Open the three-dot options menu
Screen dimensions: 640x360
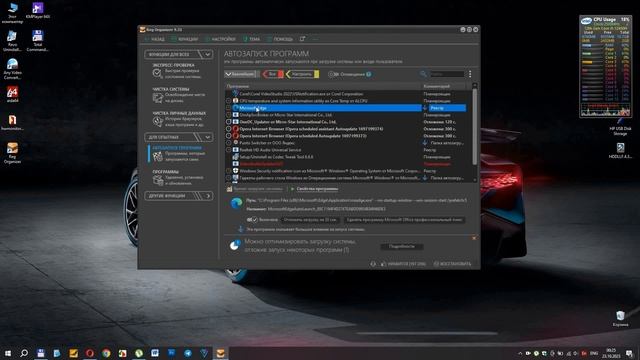[x=470, y=74]
